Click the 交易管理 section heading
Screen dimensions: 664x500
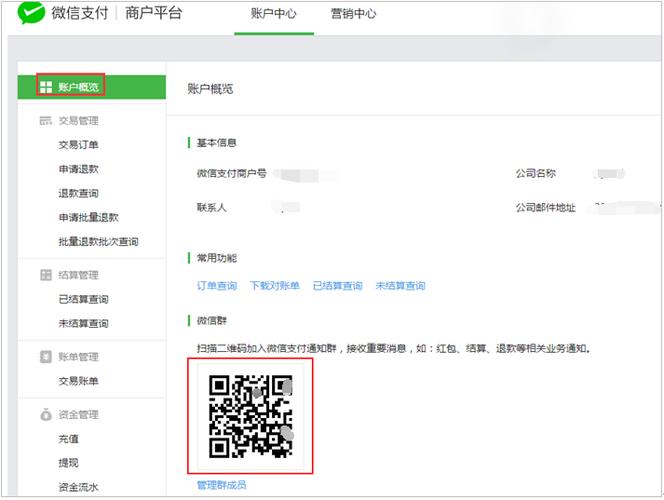tap(78, 121)
